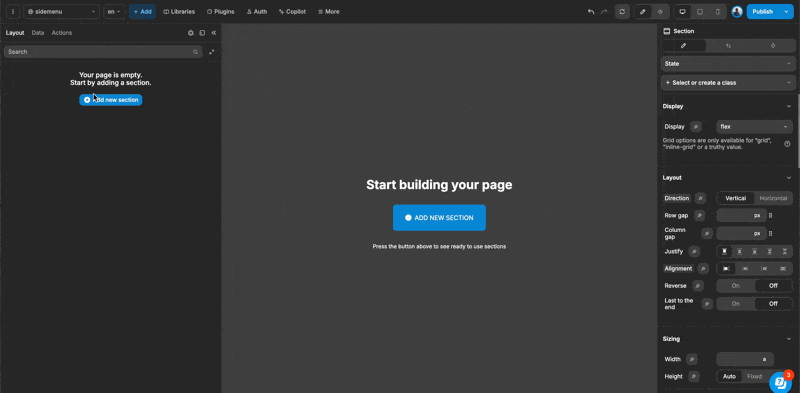Open the Publish dropdown arrow

point(786,12)
